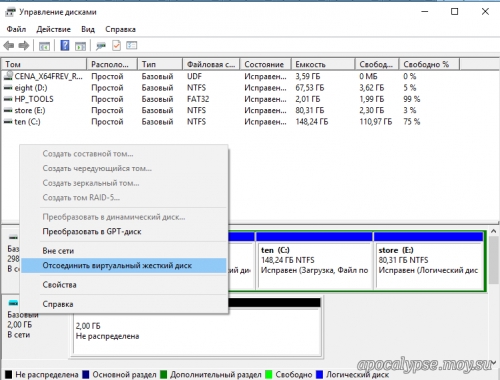The height and width of the screenshot is (380, 500).
Task: Click the list view settings toolbar icon
Action: point(132,45)
